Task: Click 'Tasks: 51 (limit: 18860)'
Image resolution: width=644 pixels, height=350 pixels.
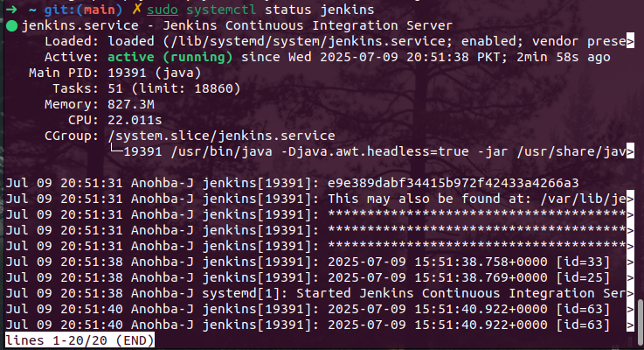Action: pyautogui.click(x=146, y=88)
